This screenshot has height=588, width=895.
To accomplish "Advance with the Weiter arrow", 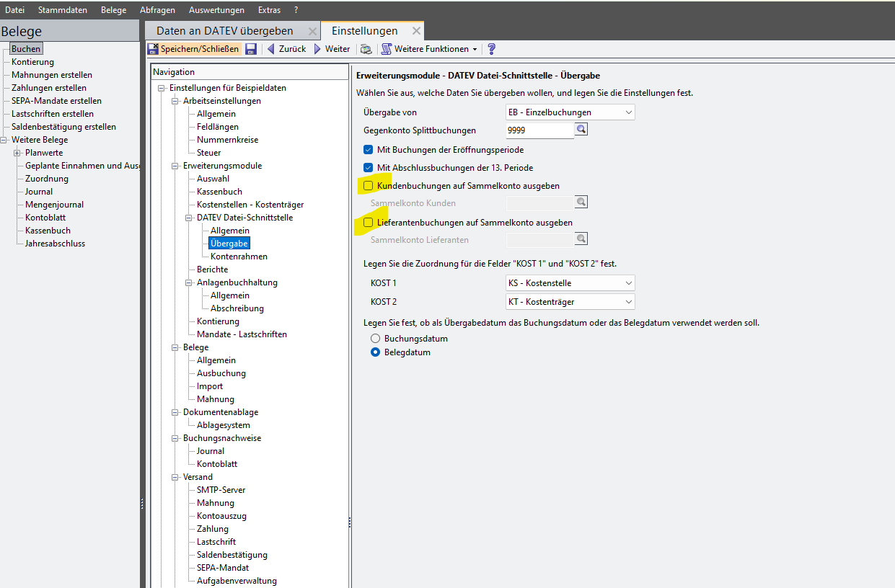I will click(x=332, y=49).
